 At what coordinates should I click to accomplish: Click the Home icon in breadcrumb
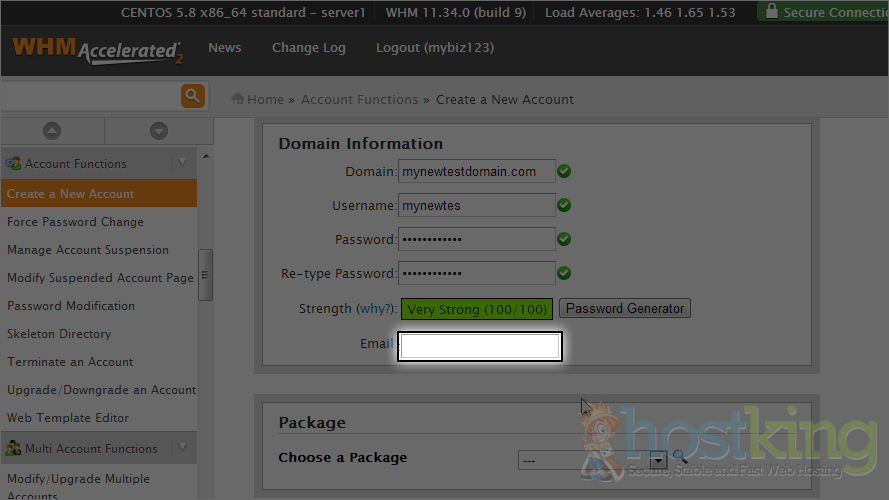238,99
